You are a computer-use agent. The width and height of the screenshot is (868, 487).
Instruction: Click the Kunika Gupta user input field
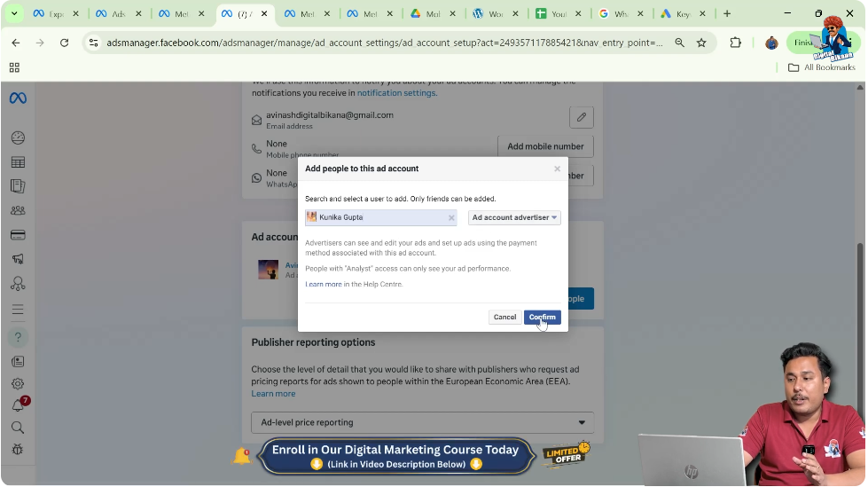pyautogui.click(x=381, y=217)
